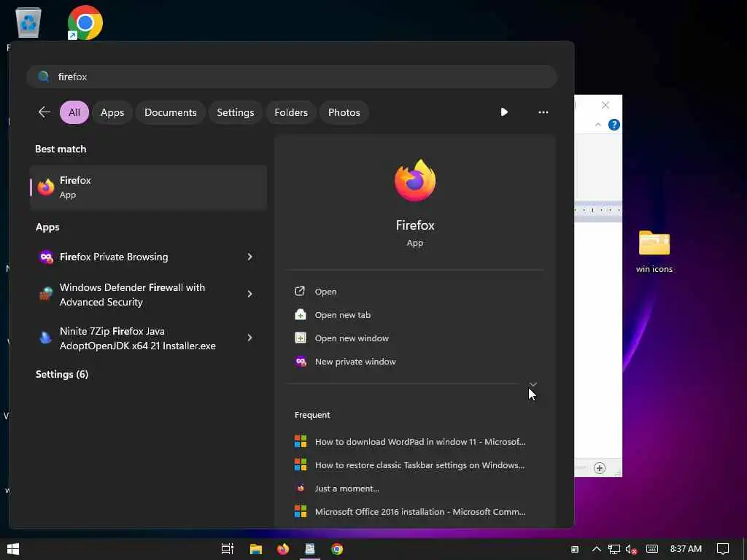Switch to the Folders filter tab
Image resolution: width=747 pixels, height=560 pixels.
click(291, 112)
